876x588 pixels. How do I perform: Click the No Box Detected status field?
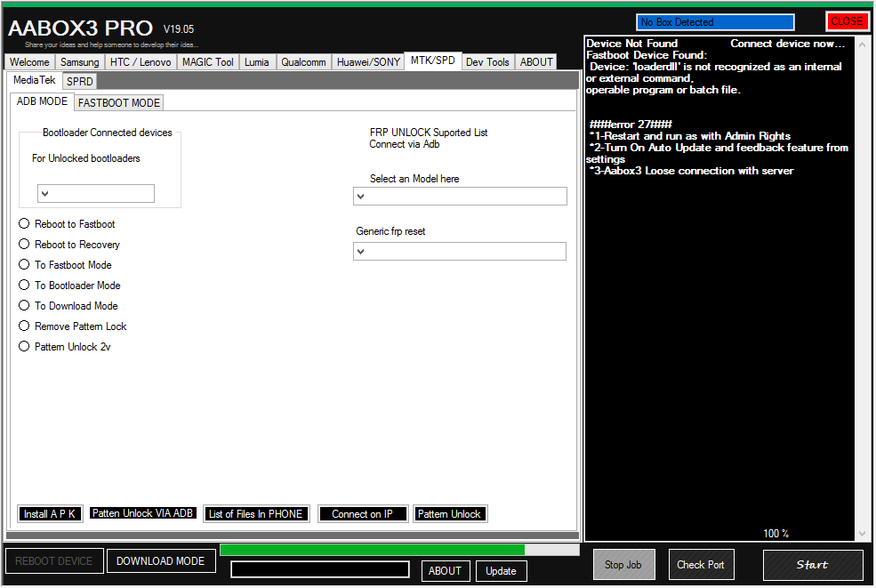click(x=715, y=22)
